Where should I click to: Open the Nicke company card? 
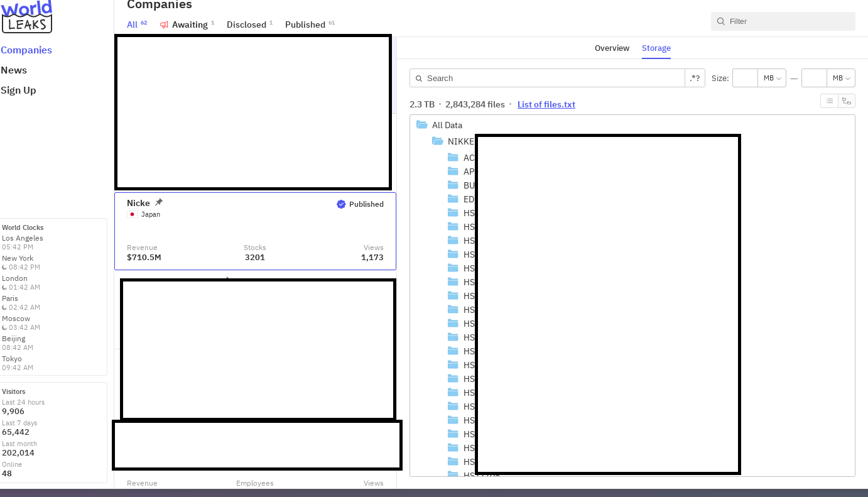click(255, 231)
